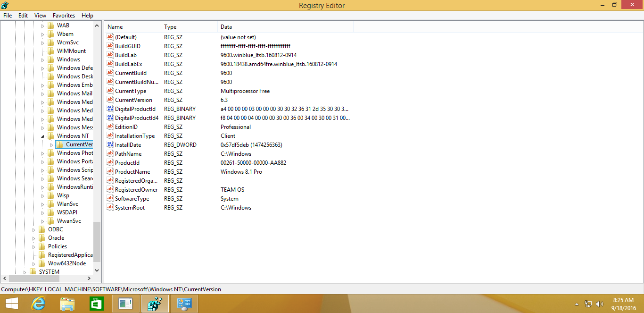This screenshot has height=313, width=644.
Task: Click the BuildLab string value icon
Action: 111,55
